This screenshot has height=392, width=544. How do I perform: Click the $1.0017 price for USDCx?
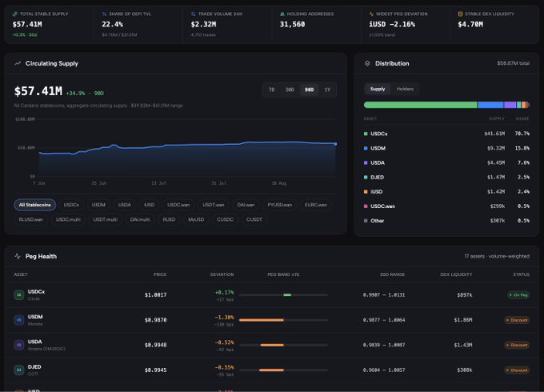[155, 295]
